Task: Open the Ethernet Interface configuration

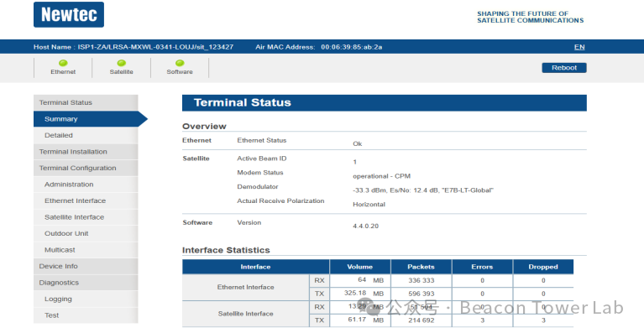Action: click(86, 201)
